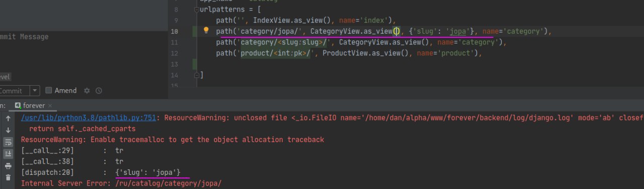Click the [__call__:38] log line
Screen dimensions: 644x189
[x=72, y=161]
